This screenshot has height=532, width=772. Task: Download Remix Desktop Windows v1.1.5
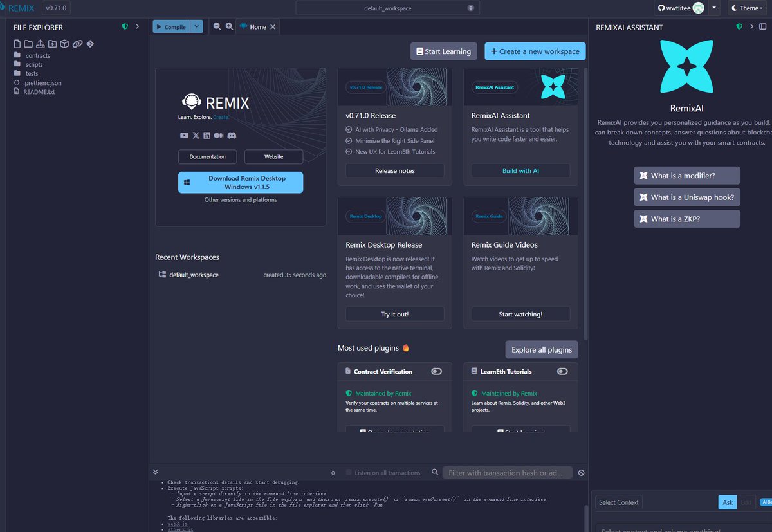pyautogui.click(x=241, y=182)
